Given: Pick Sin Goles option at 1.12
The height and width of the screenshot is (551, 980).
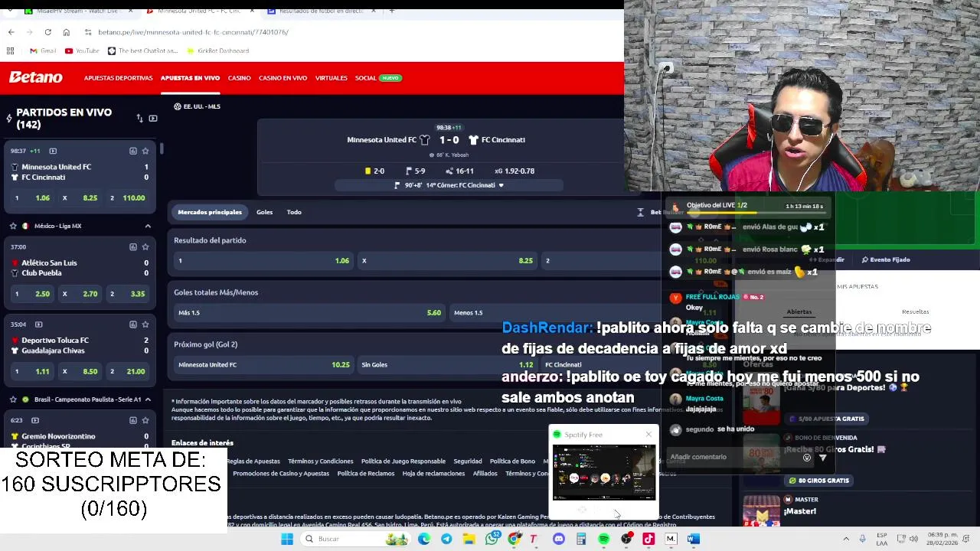Looking at the screenshot, I should coord(447,364).
